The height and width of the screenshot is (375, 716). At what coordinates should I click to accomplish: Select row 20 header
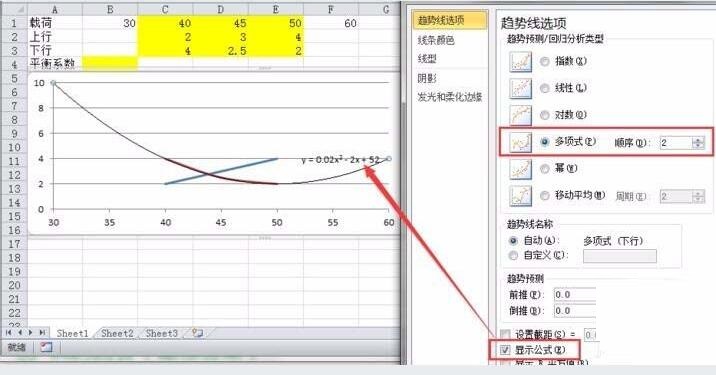(x=14, y=285)
